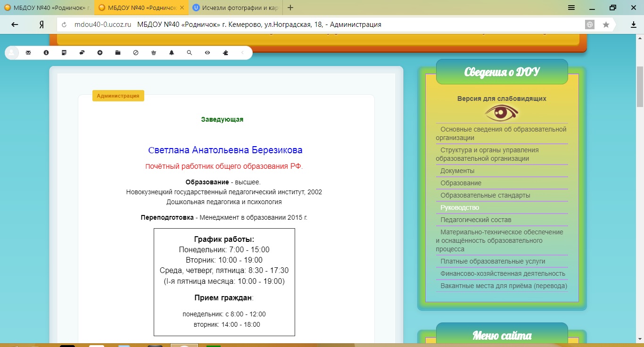Go back with the browser arrow

(15, 25)
